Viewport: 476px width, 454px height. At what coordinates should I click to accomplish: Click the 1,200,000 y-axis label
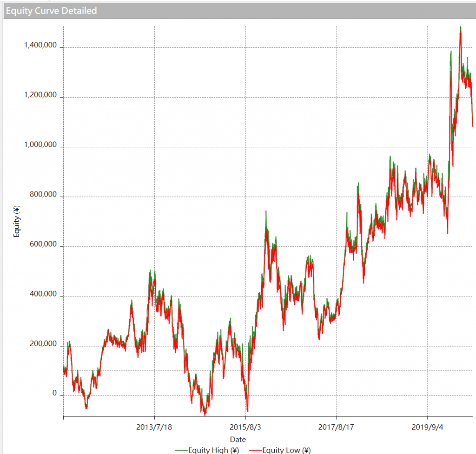40,95
